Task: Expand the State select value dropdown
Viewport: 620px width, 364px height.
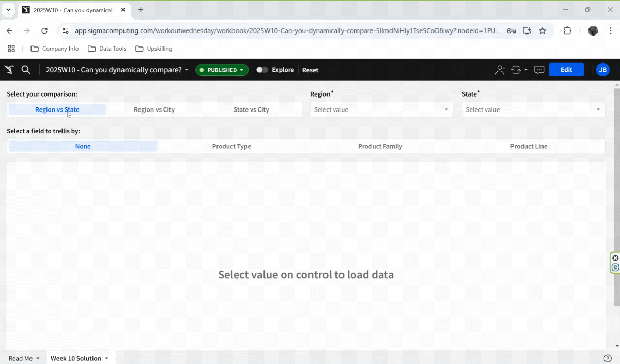Action: point(533,109)
